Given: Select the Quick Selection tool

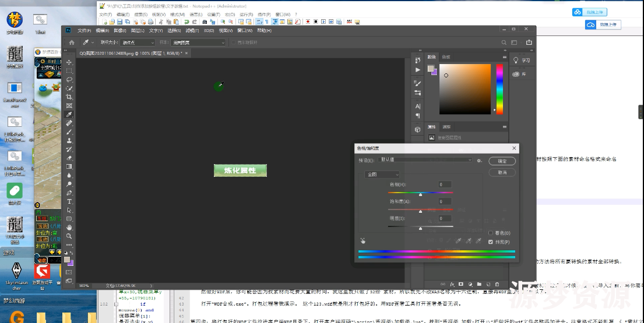Looking at the screenshot, I should pyautogui.click(x=69, y=88).
